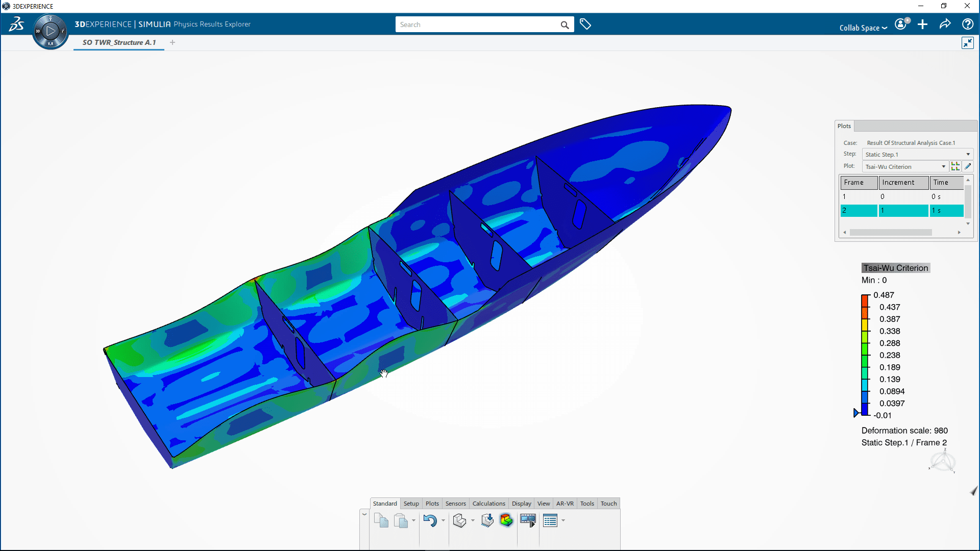Open the play animation icon
The width and height of the screenshot is (980, 551).
tap(528, 520)
